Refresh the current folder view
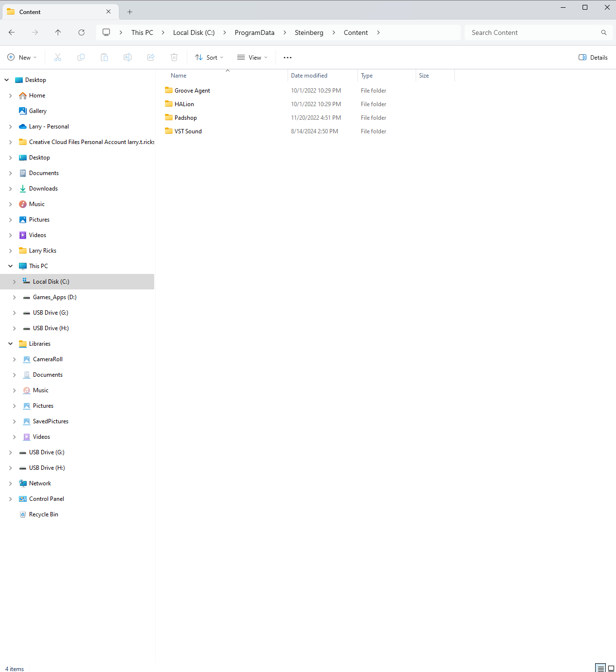The image size is (616, 672). pyautogui.click(x=81, y=32)
